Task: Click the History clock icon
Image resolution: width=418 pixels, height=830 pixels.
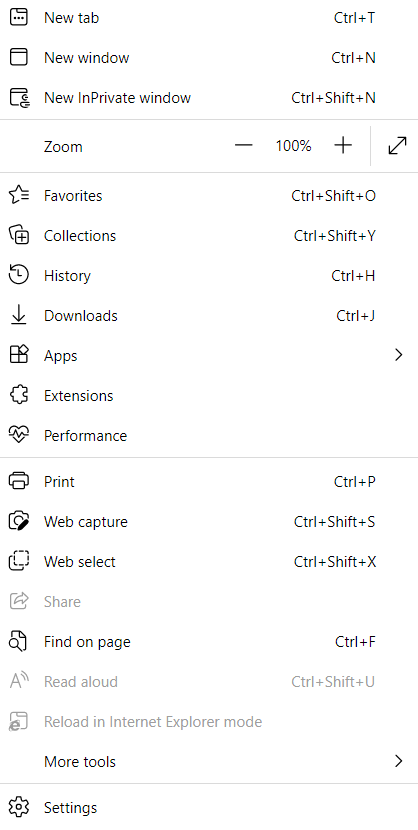Action: (x=19, y=275)
